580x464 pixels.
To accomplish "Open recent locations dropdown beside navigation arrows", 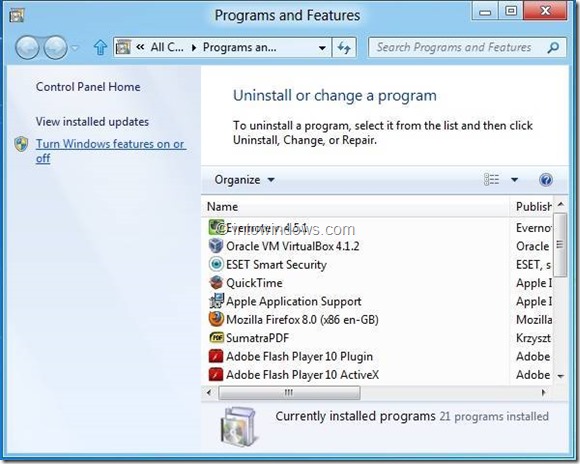I will point(75,48).
